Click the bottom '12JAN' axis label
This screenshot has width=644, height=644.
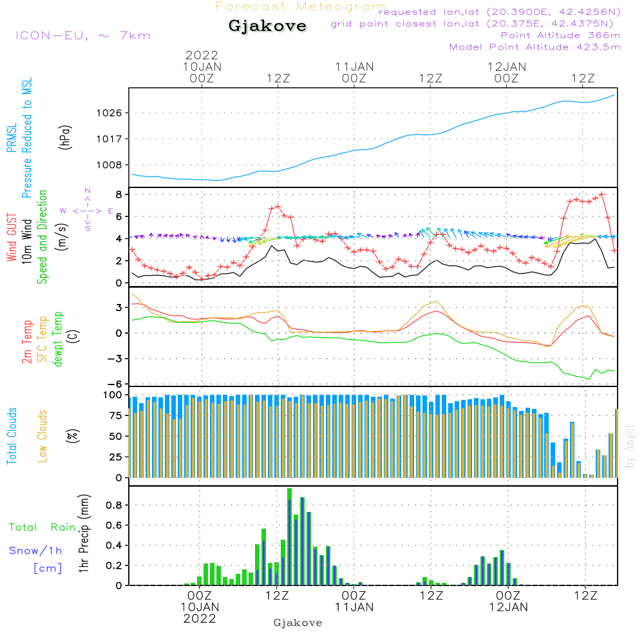click(x=508, y=607)
